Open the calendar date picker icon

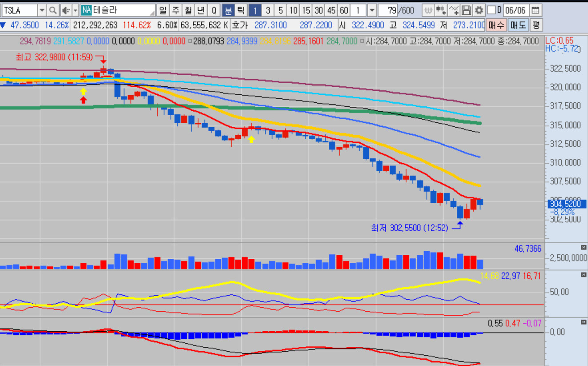[536, 10]
